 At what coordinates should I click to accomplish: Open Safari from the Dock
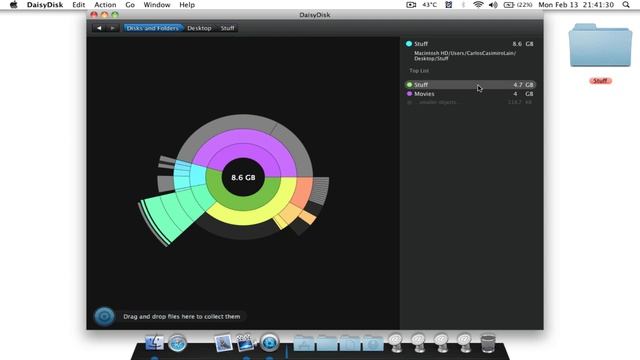click(178, 343)
